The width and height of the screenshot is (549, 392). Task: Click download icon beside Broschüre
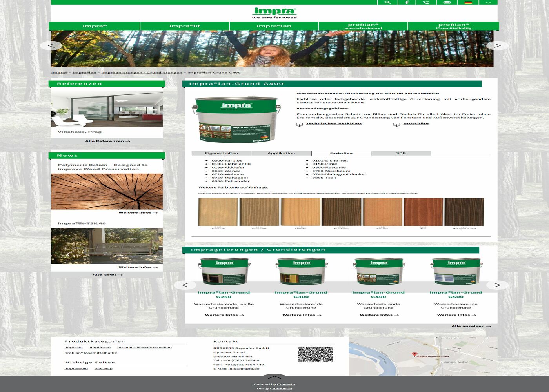click(x=396, y=125)
